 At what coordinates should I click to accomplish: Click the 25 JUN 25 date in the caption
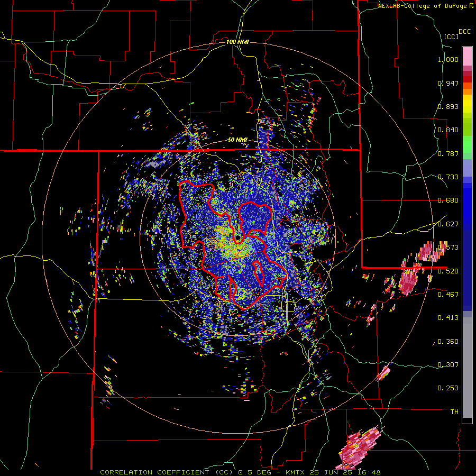pos(331,472)
